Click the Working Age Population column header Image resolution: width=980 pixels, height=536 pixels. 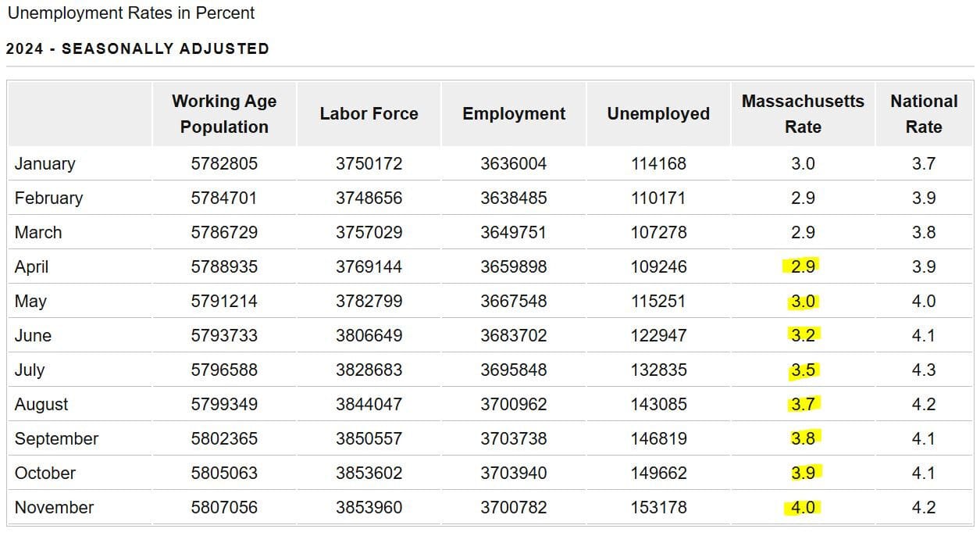click(x=224, y=114)
